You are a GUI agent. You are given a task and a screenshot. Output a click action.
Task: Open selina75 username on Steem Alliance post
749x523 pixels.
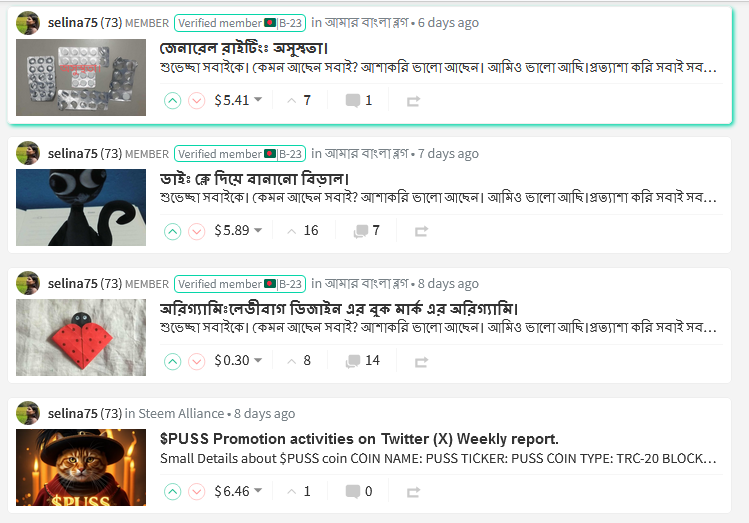pyautogui.click(x=73, y=413)
